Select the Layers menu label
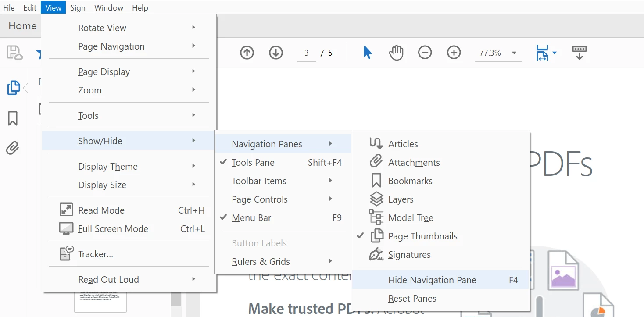Screen dimensions: 644x317 (401, 199)
